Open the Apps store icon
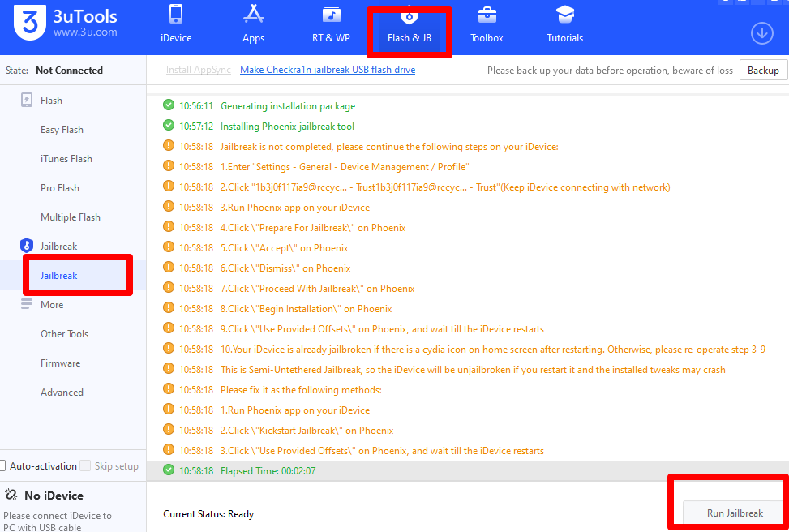Image resolution: width=789 pixels, height=532 pixels. pyautogui.click(x=253, y=14)
